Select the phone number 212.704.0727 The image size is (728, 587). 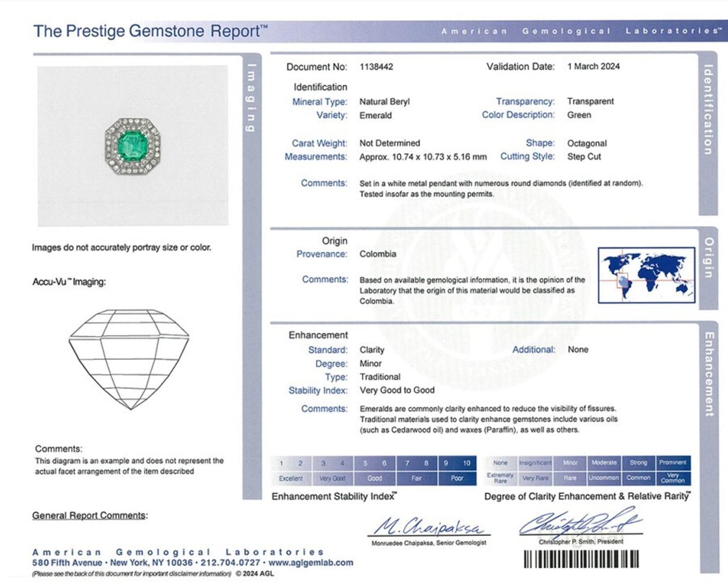coord(231,563)
